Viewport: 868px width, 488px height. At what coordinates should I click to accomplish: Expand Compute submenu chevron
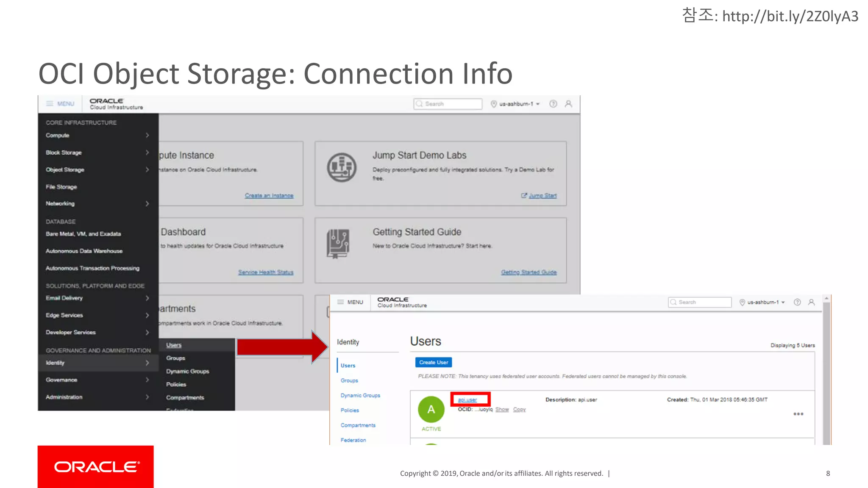click(147, 135)
